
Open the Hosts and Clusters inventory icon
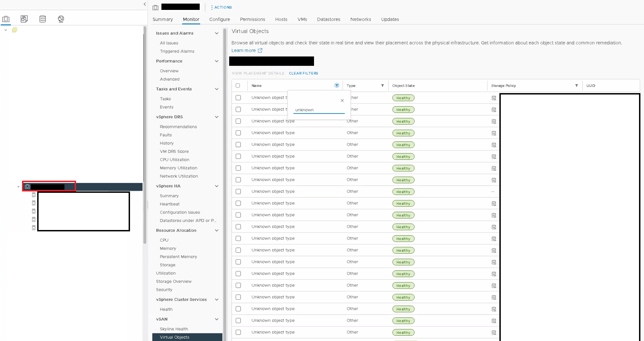(x=6, y=19)
